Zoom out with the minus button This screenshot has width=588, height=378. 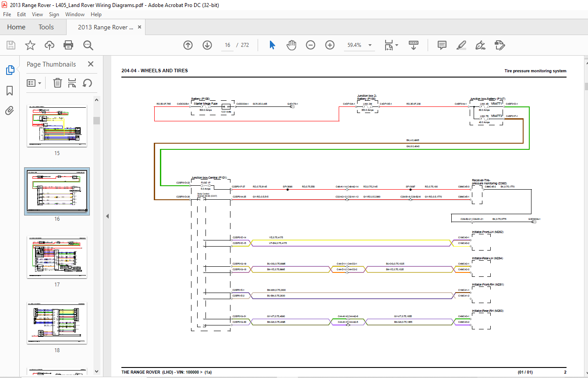(311, 45)
